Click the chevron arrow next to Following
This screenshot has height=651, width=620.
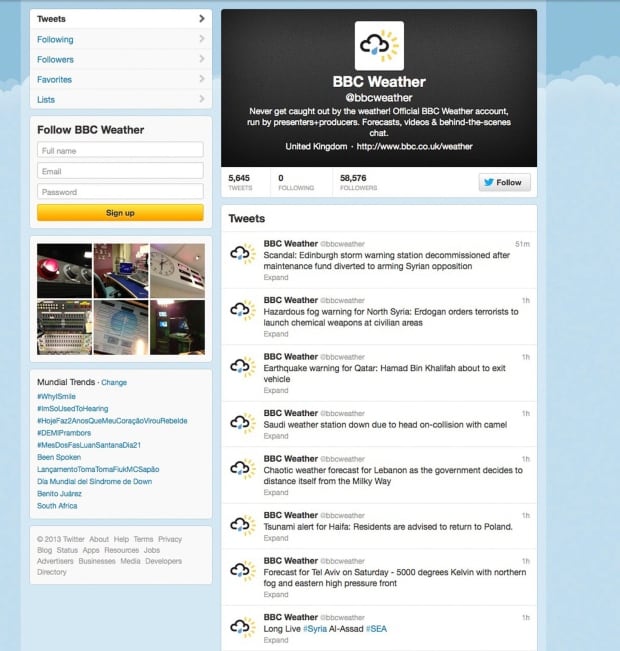[x=202, y=39]
